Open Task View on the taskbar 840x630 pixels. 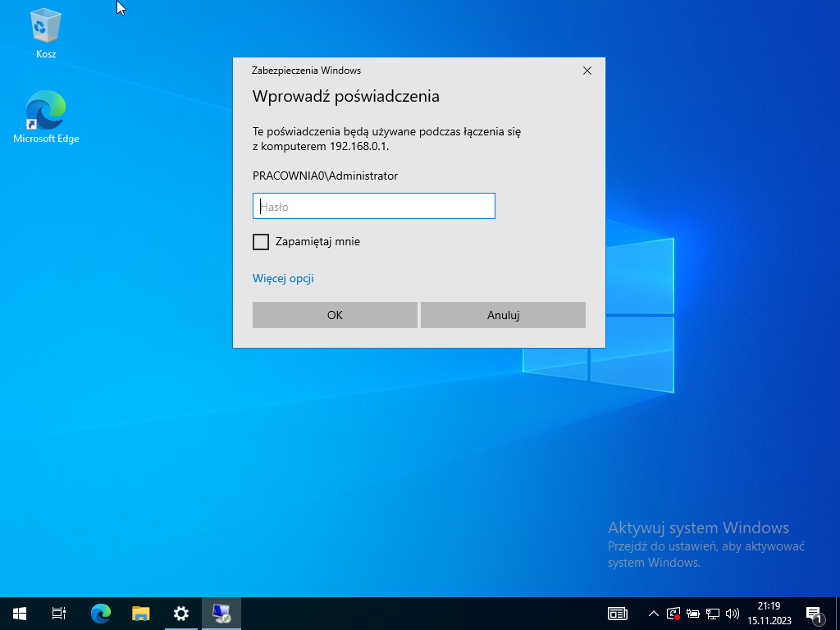[59, 614]
